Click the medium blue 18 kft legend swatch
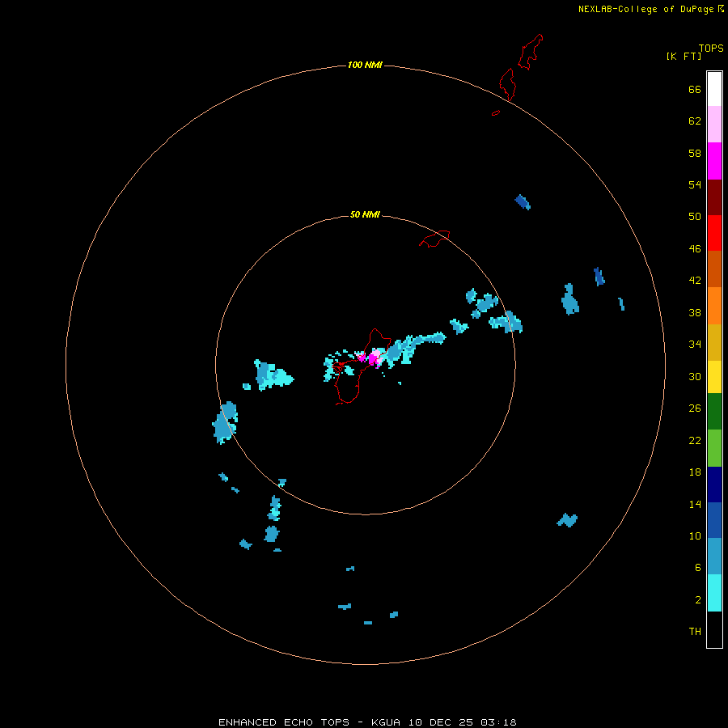 pos(714,520)
